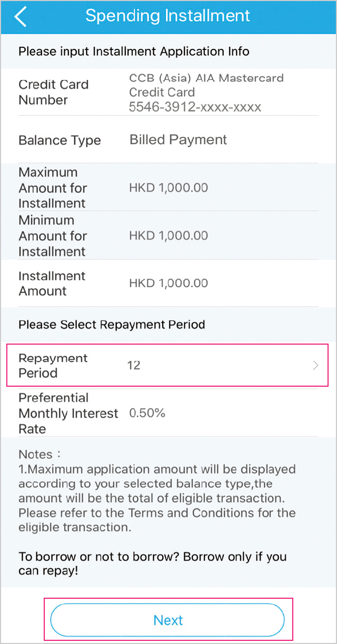
Task: Click the Repayment Period label
Action: 53,366
